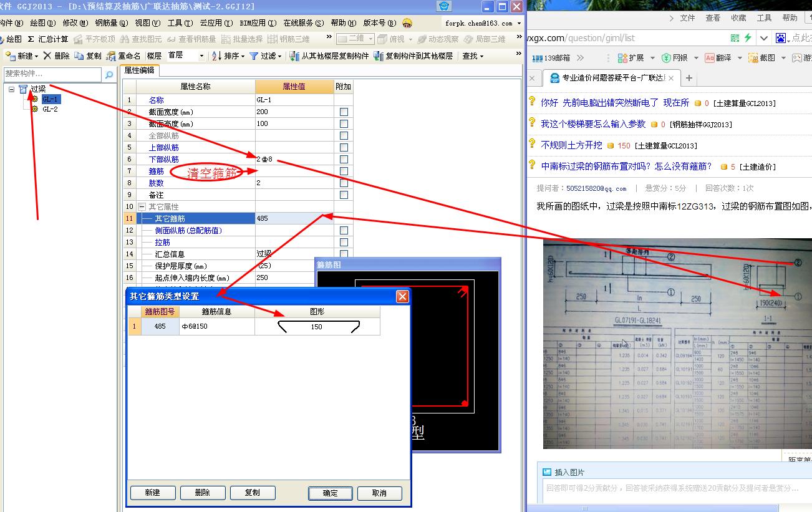Toggle 附加 checkbox for 截面高度 row
812x512 pixels.
pos(344,123)
